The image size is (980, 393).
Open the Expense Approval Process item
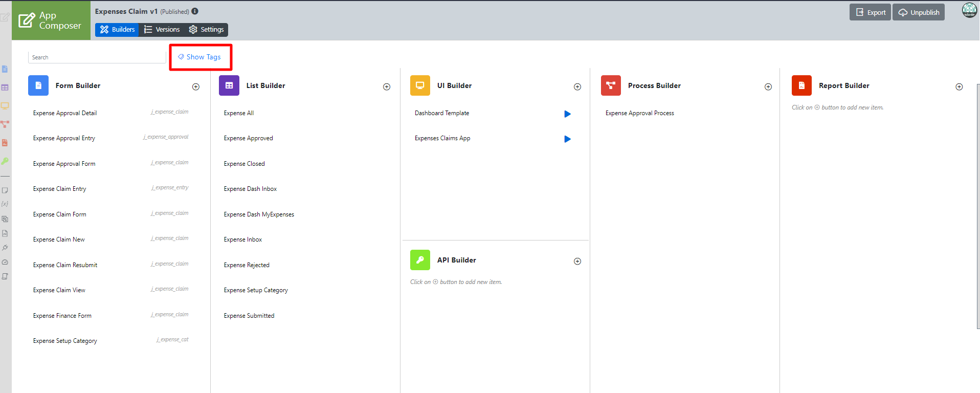pos(639,113)
